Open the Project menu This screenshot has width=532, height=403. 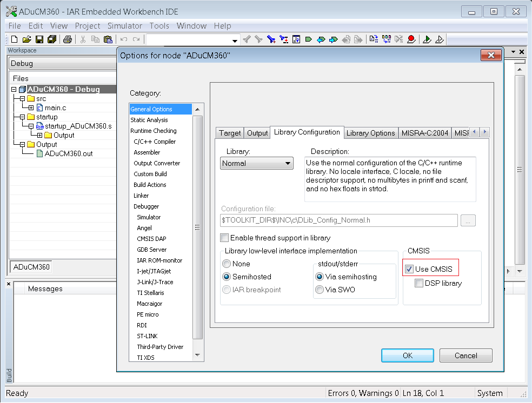point(88,26)
